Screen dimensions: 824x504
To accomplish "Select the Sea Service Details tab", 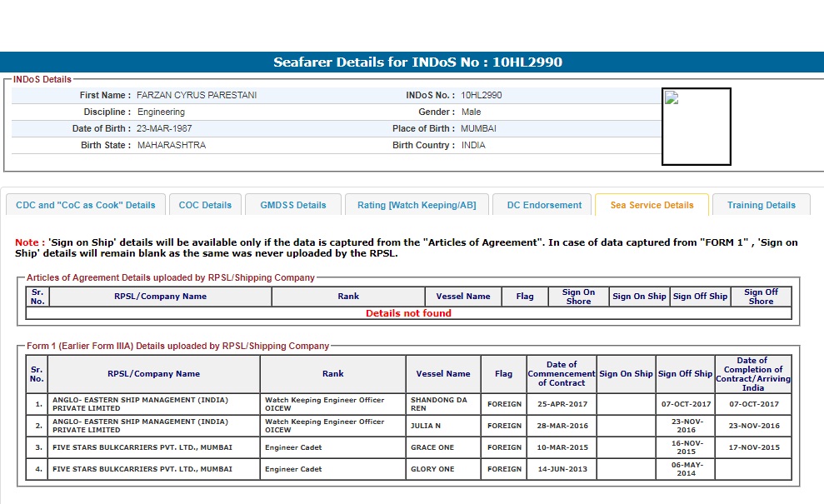I will [652, 205].
